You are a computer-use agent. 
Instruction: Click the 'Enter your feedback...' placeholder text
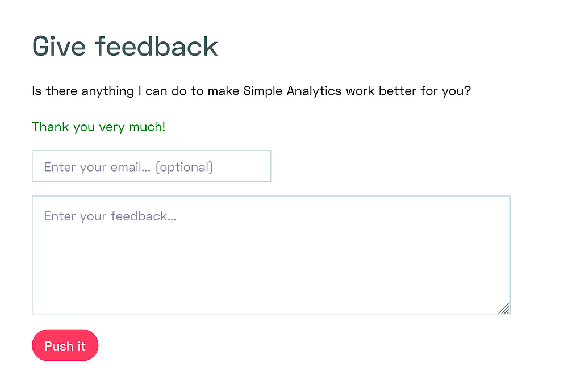[x=110, y=216]
